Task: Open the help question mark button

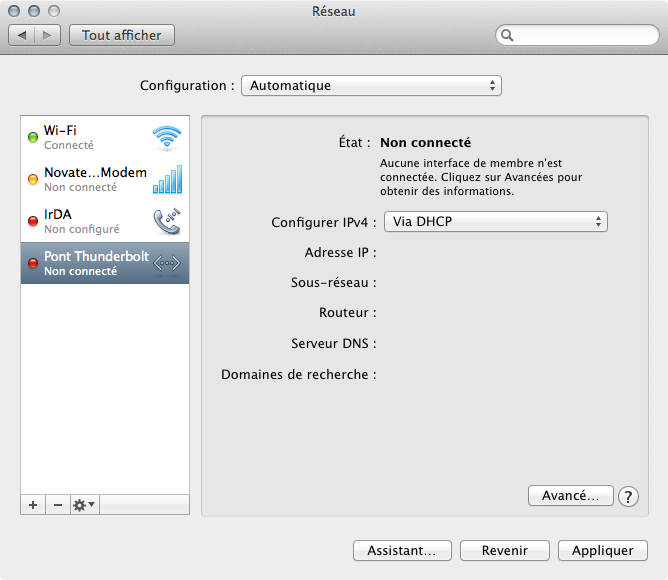Action: (x=628, y=496)
